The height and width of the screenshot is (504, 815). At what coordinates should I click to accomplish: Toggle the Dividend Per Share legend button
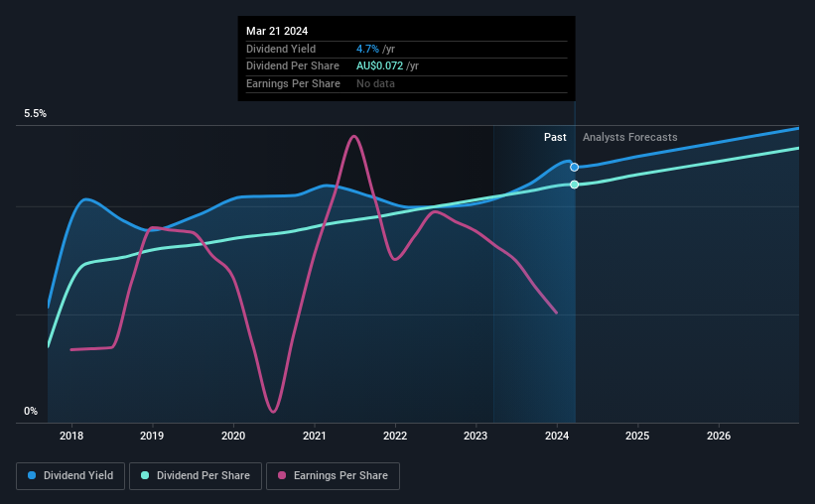click(196, 476)
